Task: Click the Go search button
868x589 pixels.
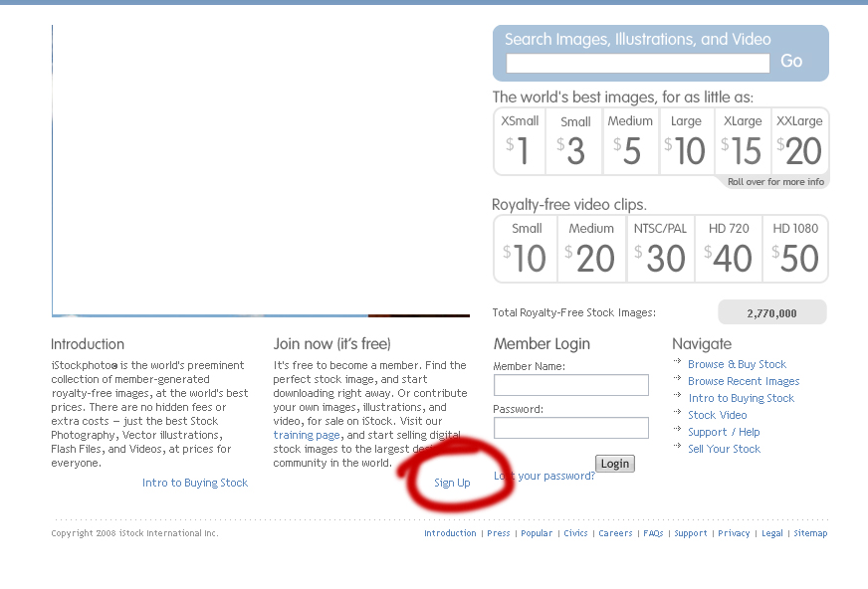Action: (791, 61)
